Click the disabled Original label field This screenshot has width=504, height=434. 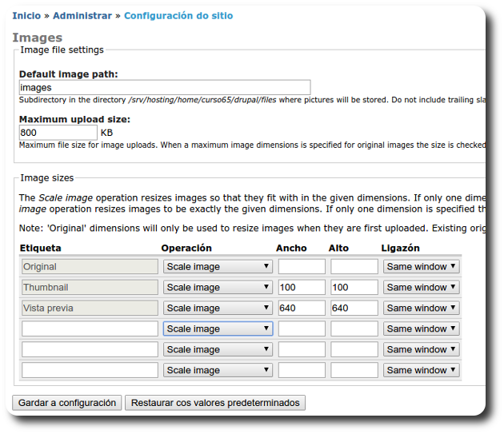coord(90,266)
